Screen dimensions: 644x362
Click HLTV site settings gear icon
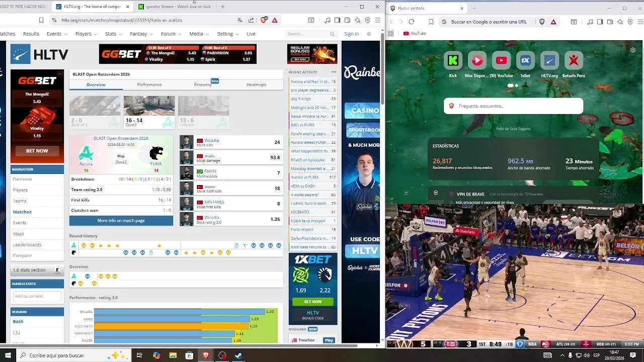coord(369,34)
